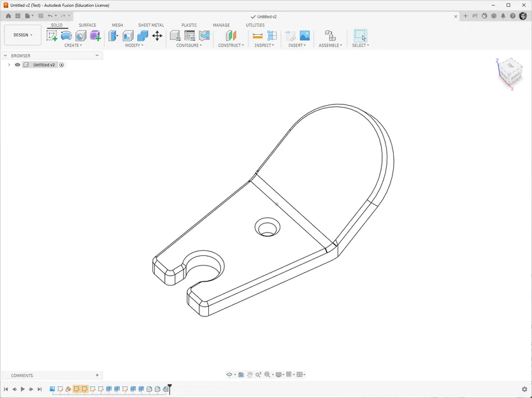The height and width of the screenshot is (398, 532).
Task: Open the SELECT dropdown menu
Action: [361, 45]
